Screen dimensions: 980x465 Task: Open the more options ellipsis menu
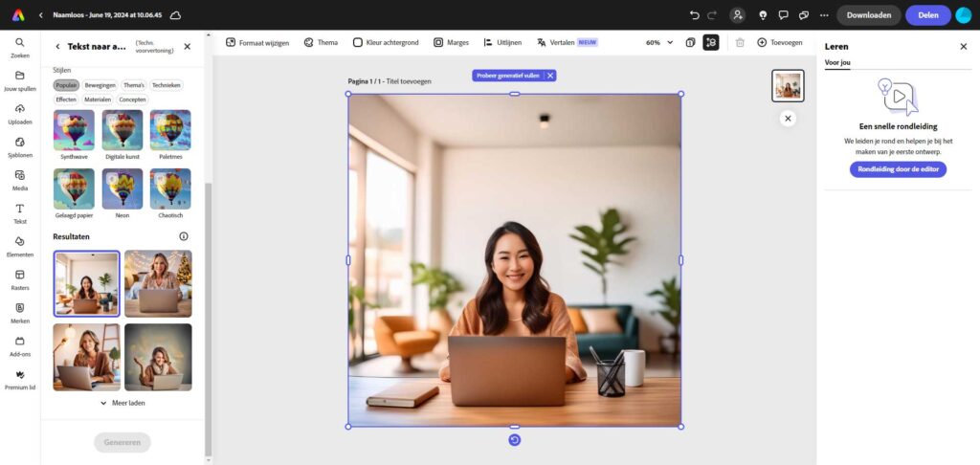pyautogui.click(x=824, y=15)
